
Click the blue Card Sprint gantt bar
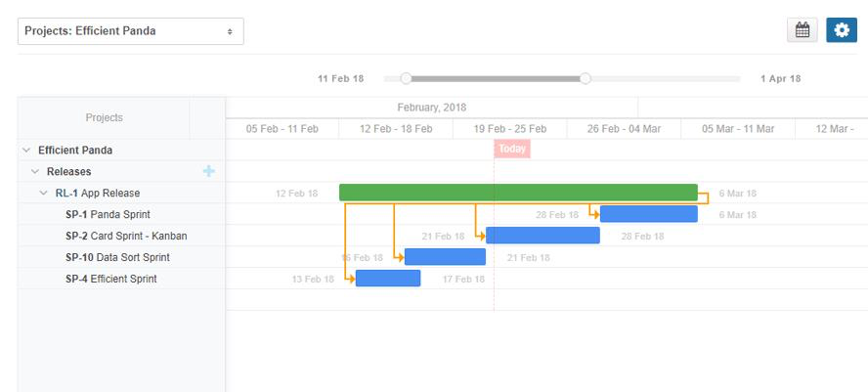click(x=542, y=236)
